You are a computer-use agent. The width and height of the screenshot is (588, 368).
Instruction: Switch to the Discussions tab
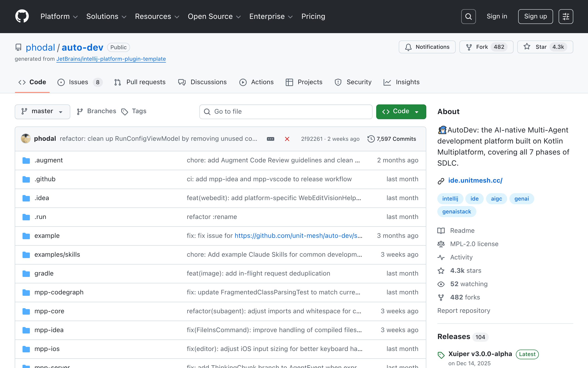[202, 82]
